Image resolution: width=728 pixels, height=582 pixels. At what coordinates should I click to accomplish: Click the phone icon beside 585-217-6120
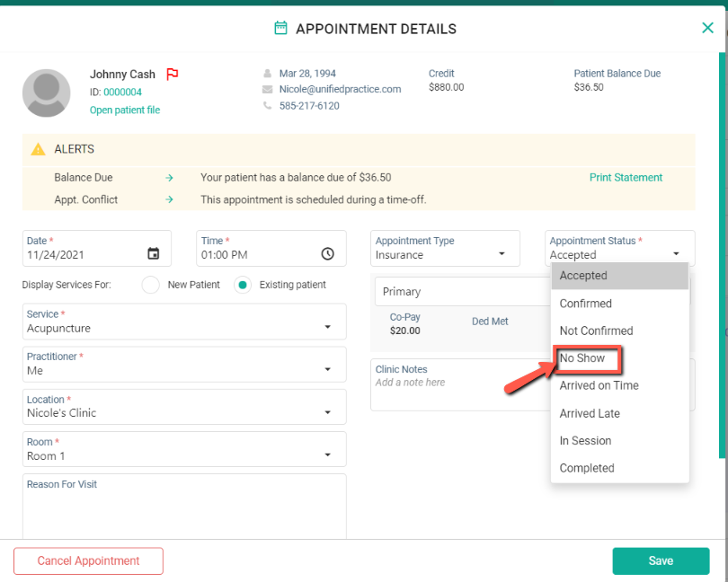pos(266,105)
